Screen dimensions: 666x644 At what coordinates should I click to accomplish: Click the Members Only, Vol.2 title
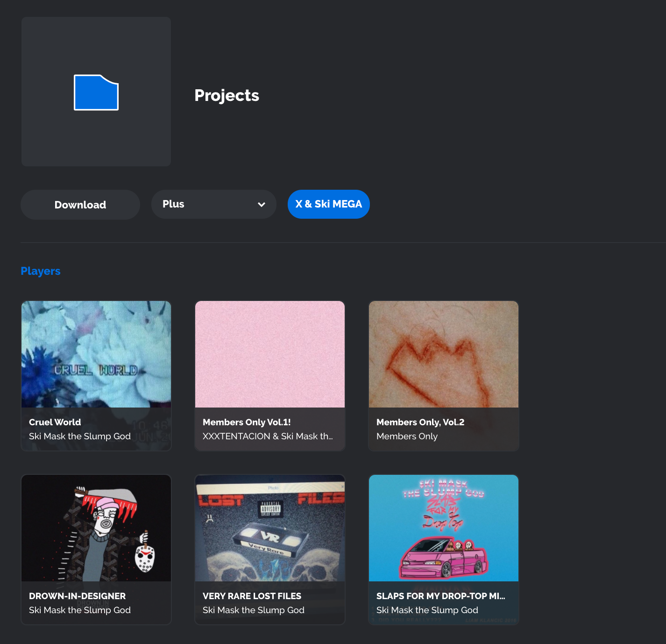[x=420, y=422]
